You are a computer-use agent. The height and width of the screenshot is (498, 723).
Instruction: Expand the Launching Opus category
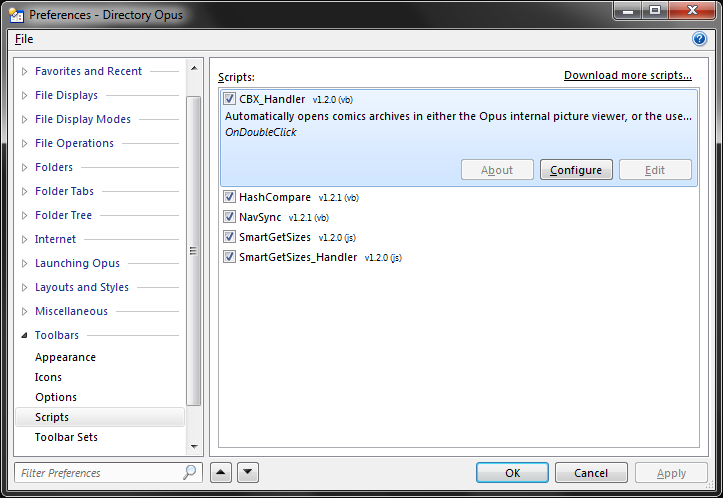24,263
